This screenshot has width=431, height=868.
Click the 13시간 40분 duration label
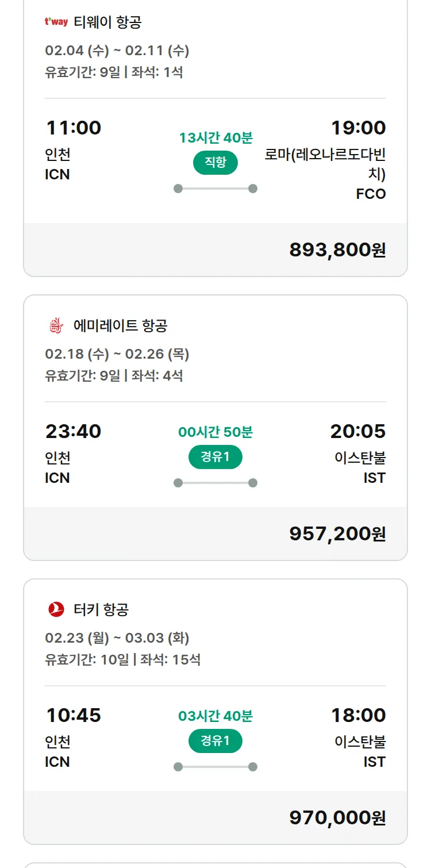click(215, 138)
